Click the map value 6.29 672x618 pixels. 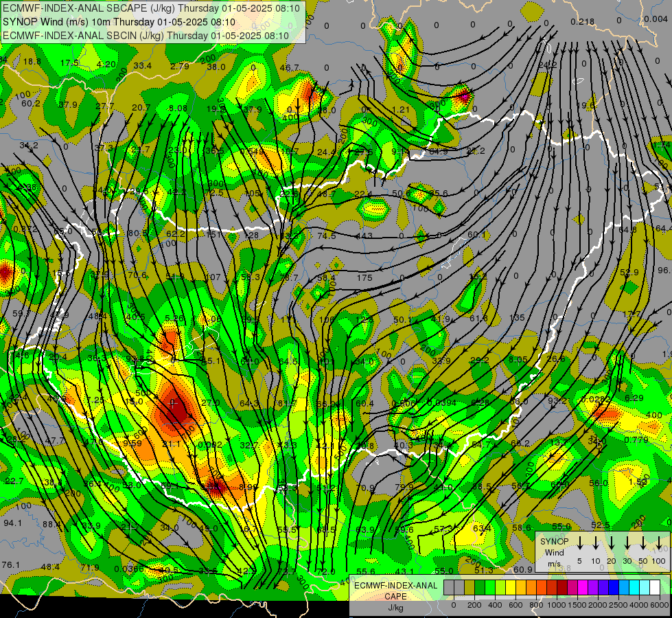634,398
